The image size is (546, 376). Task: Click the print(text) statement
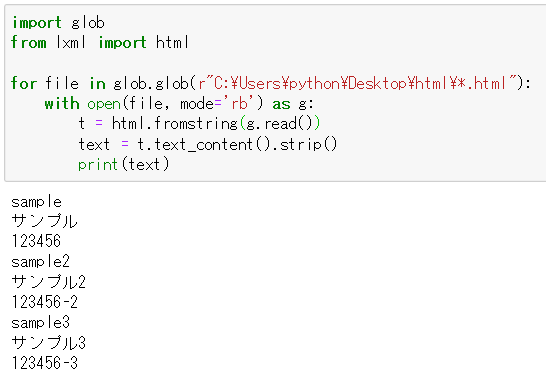(123, 164)
